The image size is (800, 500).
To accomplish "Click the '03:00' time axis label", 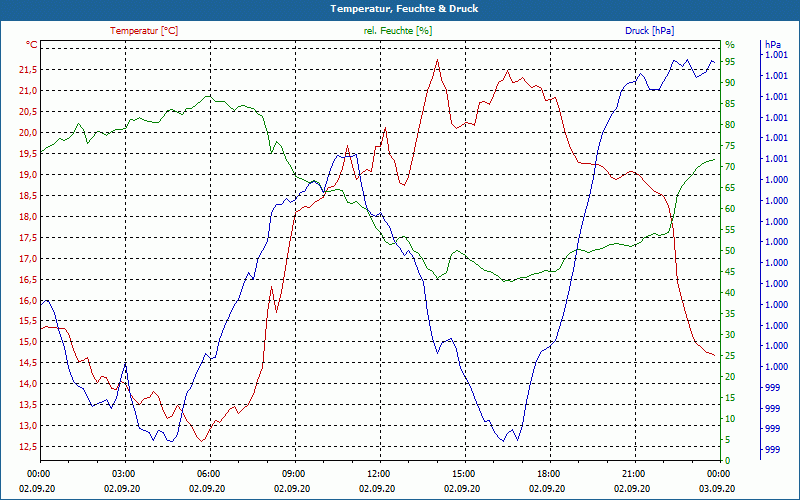I will 122,473.
